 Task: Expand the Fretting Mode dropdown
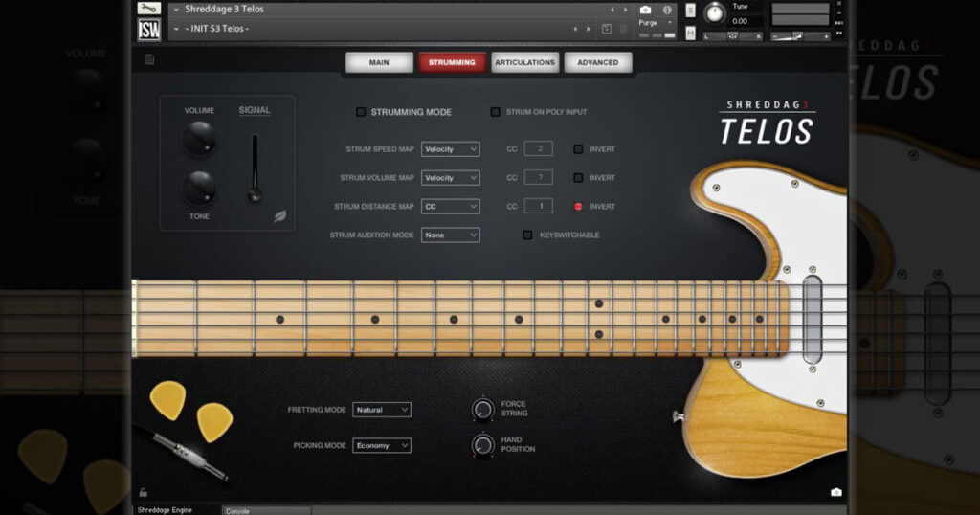(x=382, y=410)
